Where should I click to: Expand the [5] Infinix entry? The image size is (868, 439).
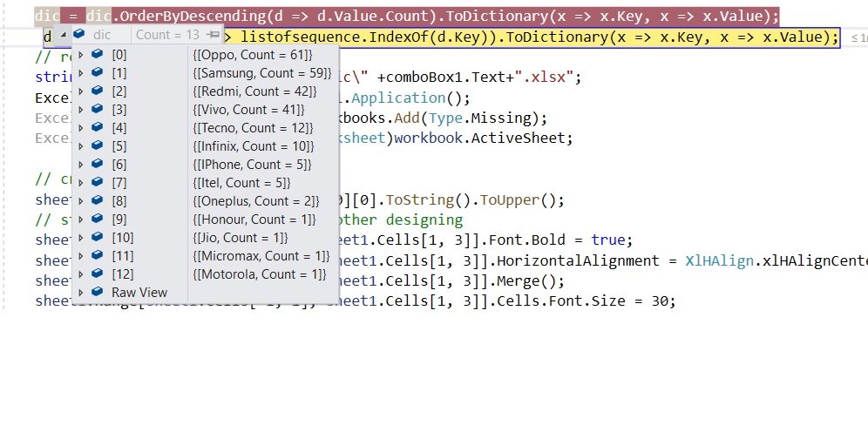[81, 145]
